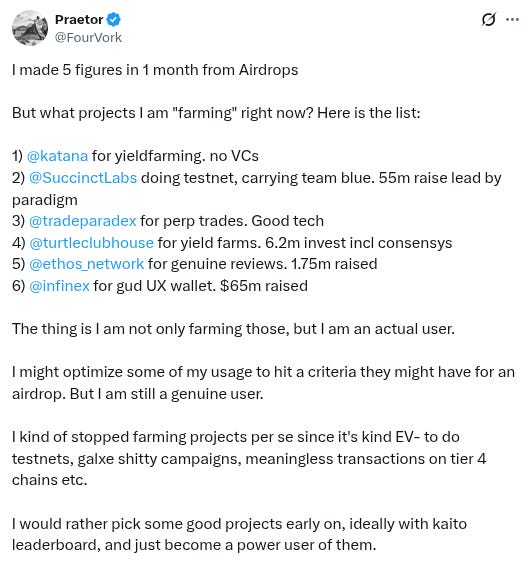Open the @katana mention
The height and width of the screenshot is (563, 528).
57,156
